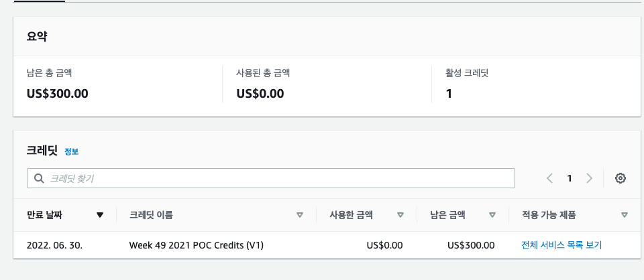This screenshot has height=280, width=644.
Task: Sort by 남은 금액 column arrow
Action: pyautogui.click(x=492, y=215)
